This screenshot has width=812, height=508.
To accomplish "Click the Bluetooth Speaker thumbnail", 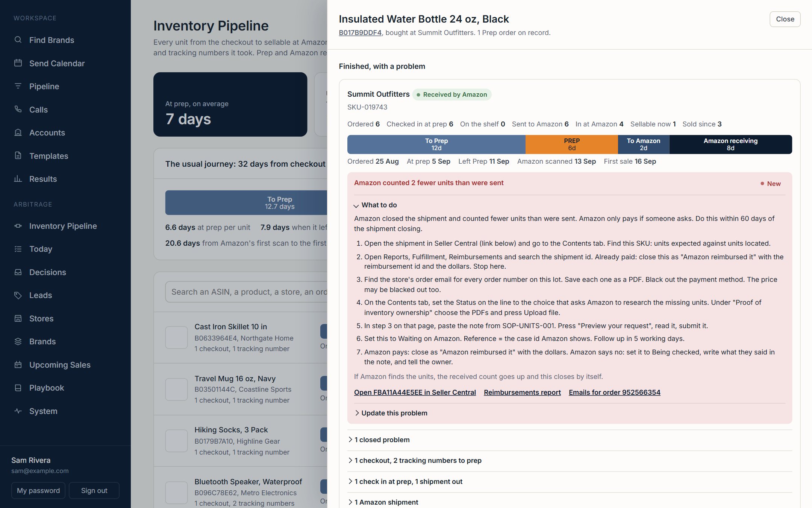I will (176, 493).
